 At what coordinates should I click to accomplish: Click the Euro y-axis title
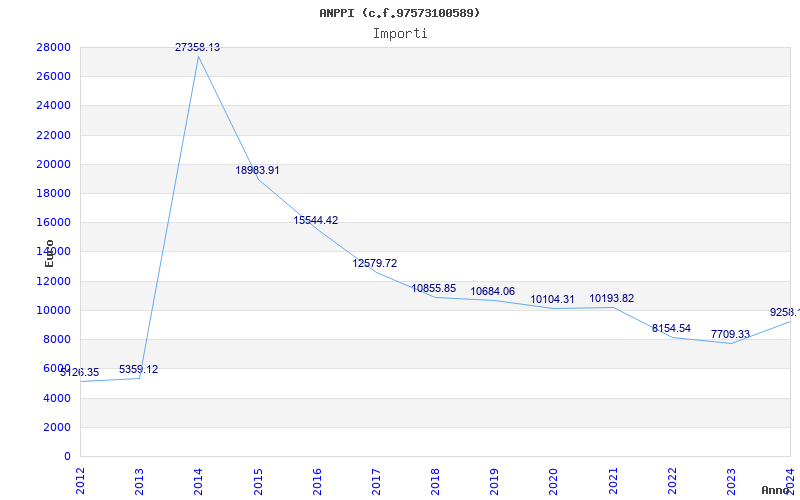49,254
